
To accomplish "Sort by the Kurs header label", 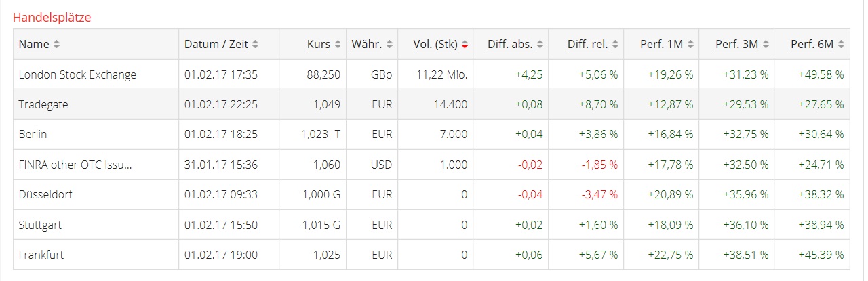I will point(318,45).
